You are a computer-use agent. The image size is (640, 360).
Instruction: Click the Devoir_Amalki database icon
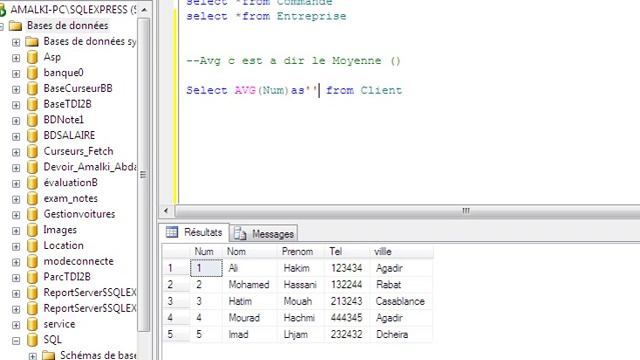point(32,167)
